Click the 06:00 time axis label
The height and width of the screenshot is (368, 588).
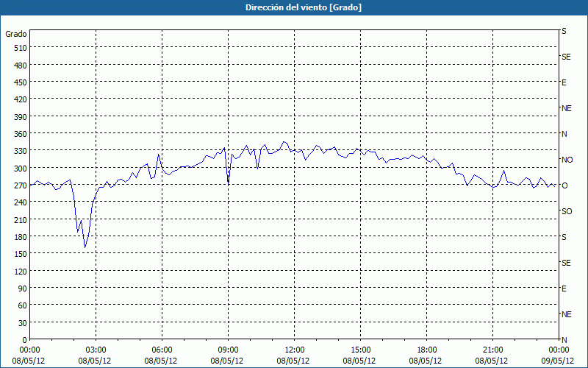click(162, 350)
